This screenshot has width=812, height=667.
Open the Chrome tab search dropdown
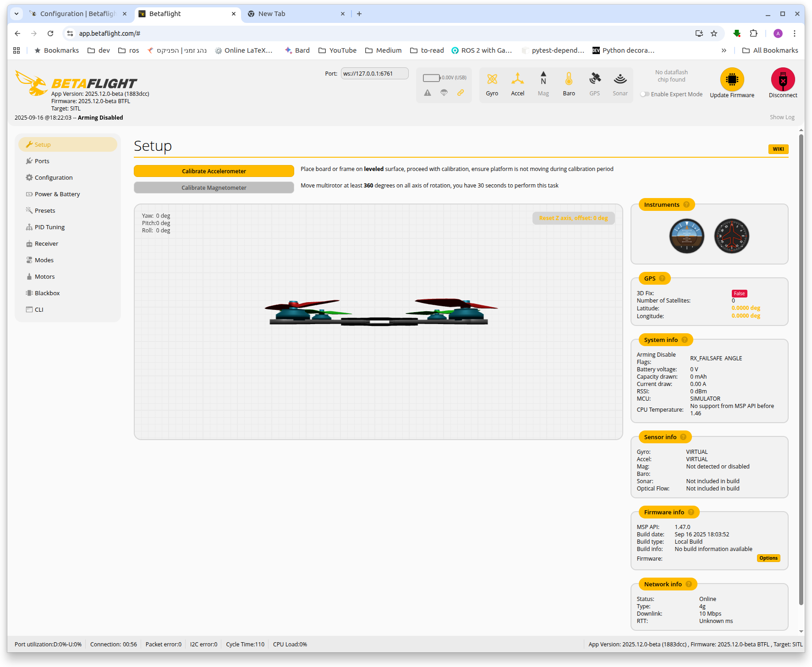(16, 14)
